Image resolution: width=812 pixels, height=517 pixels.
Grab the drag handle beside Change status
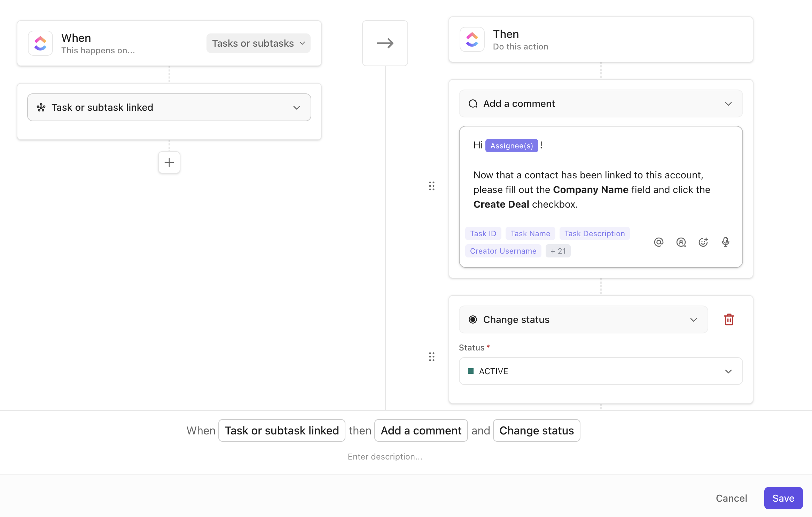[431, 357]
